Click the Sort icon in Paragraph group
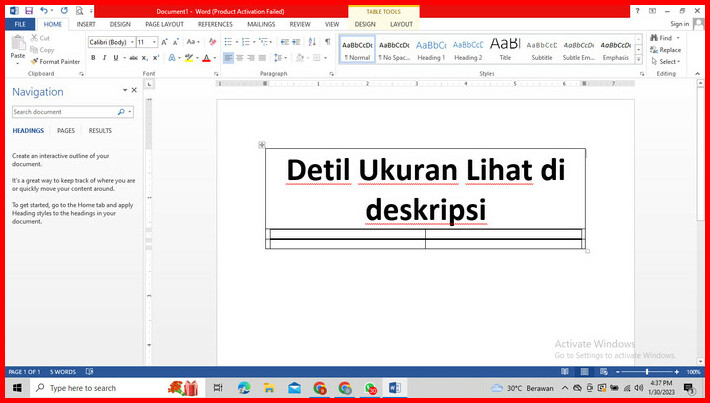Image resolution: width=710 pixels, height=403 pixels. 311,42
